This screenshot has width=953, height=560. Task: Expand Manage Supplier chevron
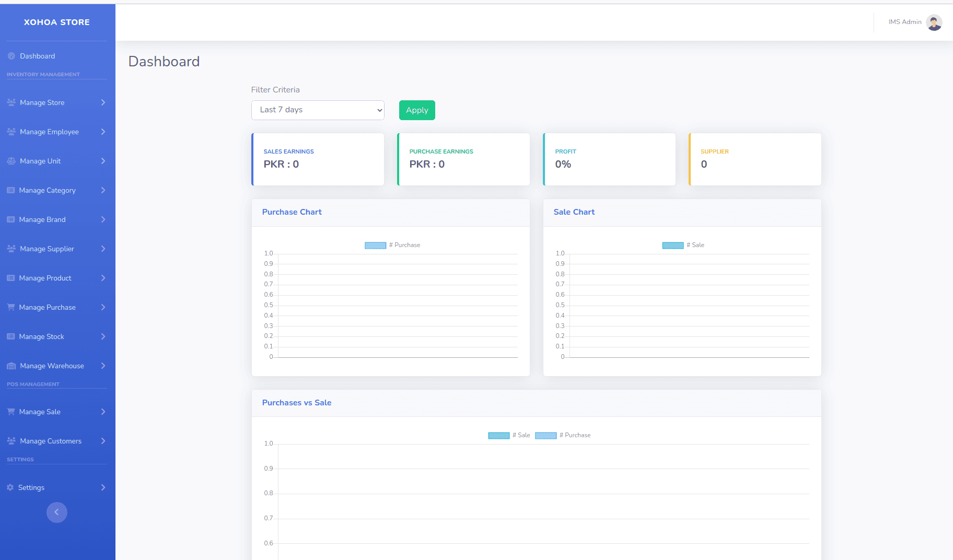pos(103,249)
